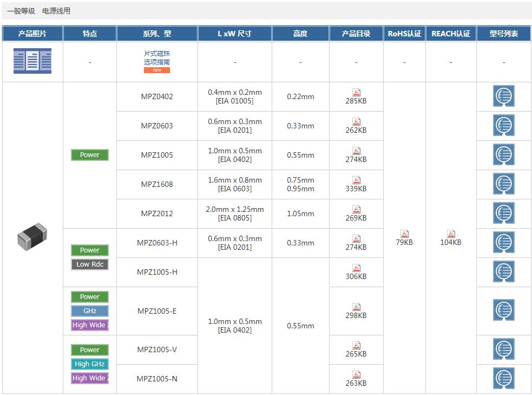
Task: Click the chip bead product photo
Action: click(32, 237)
